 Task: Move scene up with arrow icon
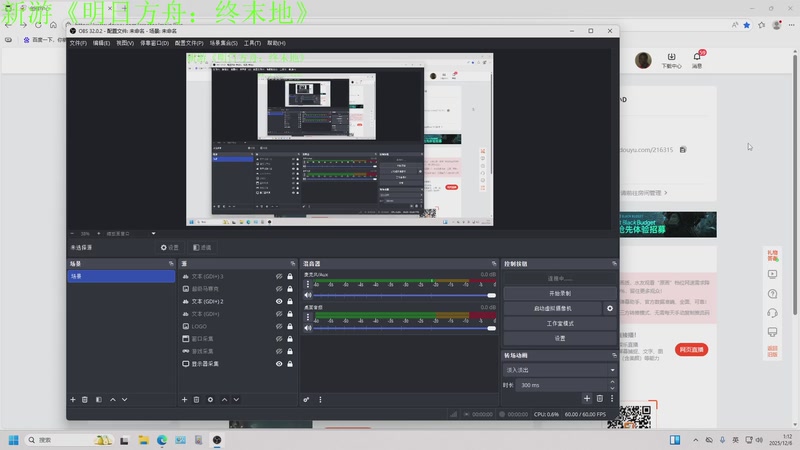(x=113, y=399)
